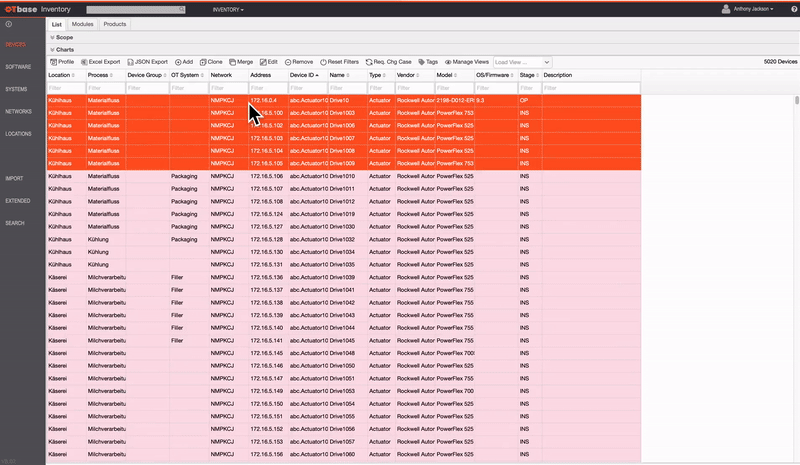Screen dimensions: 800x465
Task: Click the help question mark icon
Action: tap(794, 9)
